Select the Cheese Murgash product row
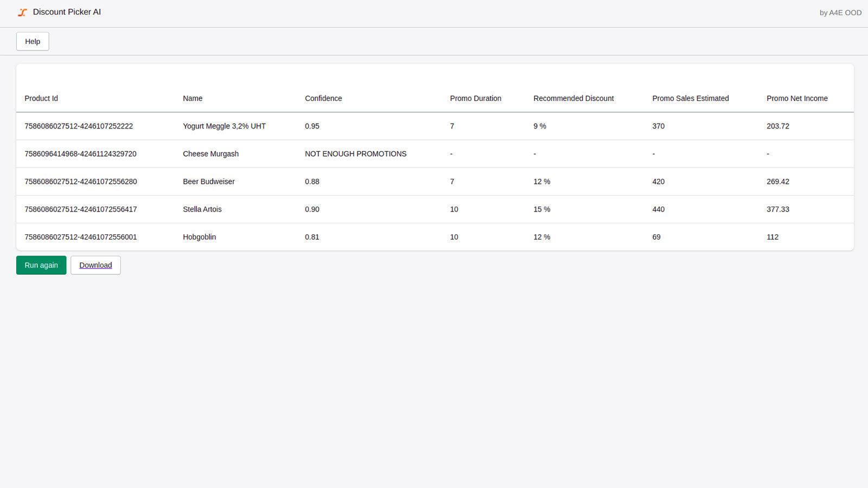The width and height of the screenshot is (868, 488). coord(210,153)
